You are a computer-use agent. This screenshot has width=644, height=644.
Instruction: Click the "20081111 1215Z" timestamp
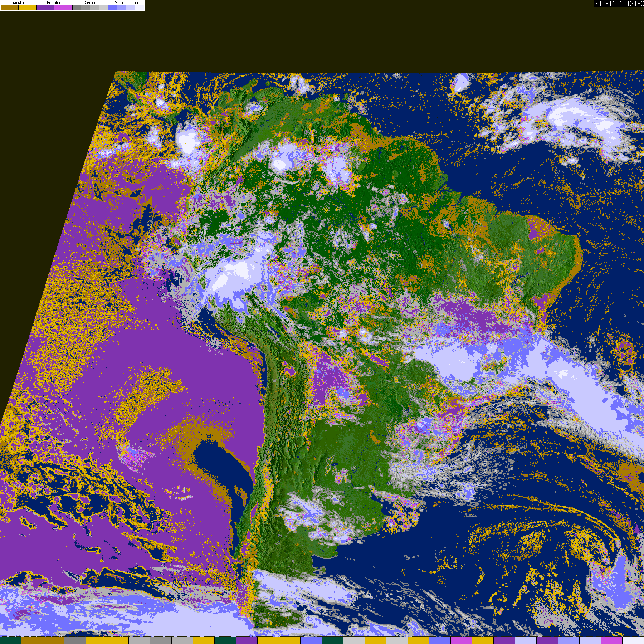(619, 4)
